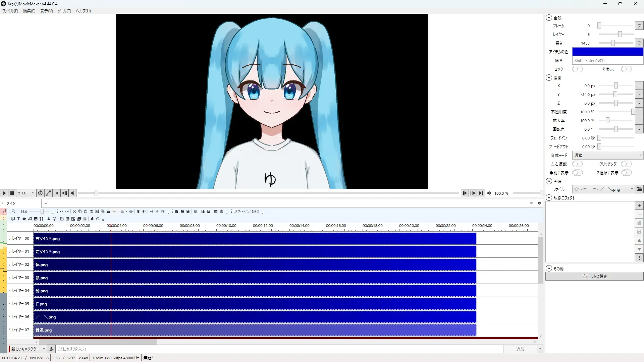644x362 pixels.
Task: Click the デフォルトに設定 button
Action: (594, 276)
